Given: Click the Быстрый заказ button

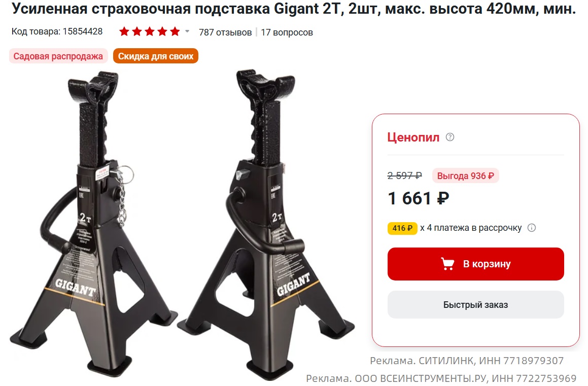Looking at the screenshot, I should [x=475, y=305].
